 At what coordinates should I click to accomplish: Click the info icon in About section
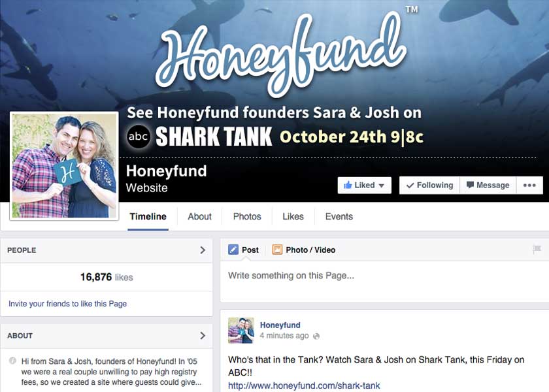click(12, 361)
